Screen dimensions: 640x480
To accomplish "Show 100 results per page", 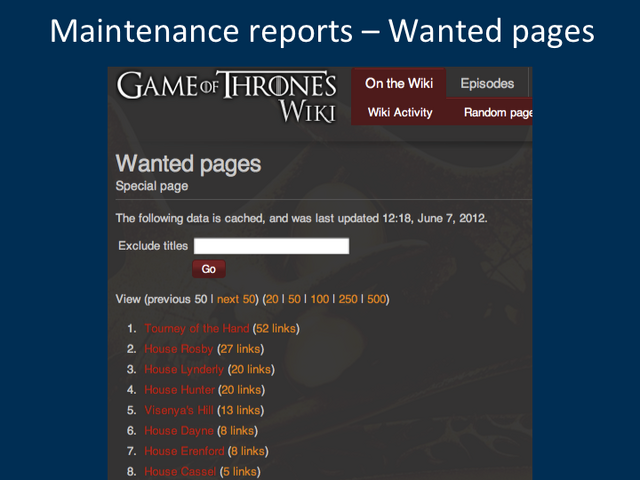I will point(320,299).
